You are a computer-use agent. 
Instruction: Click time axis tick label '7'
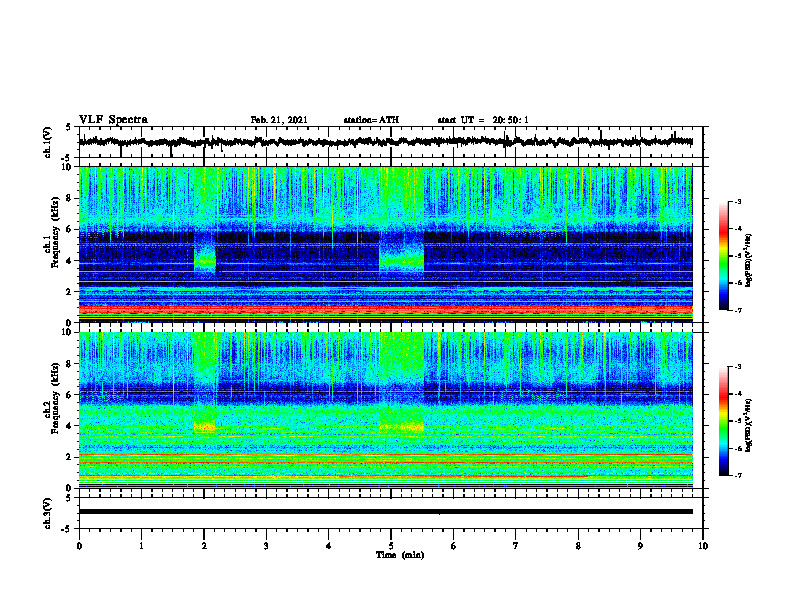[516, 546]
